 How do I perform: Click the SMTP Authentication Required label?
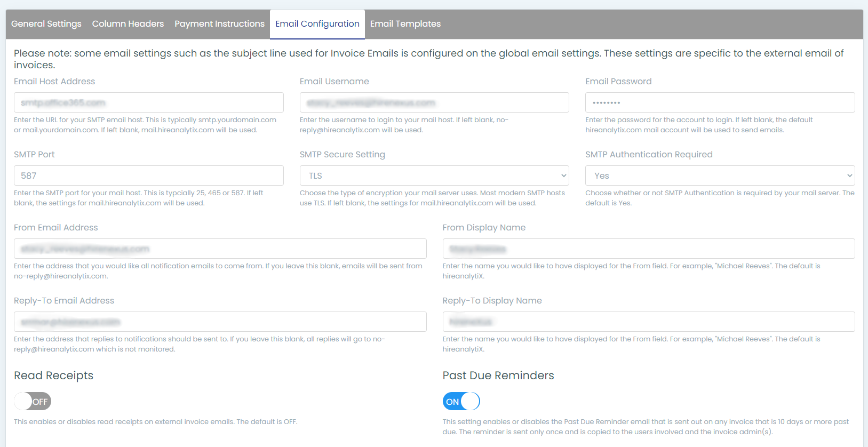(x=649, y=155)
